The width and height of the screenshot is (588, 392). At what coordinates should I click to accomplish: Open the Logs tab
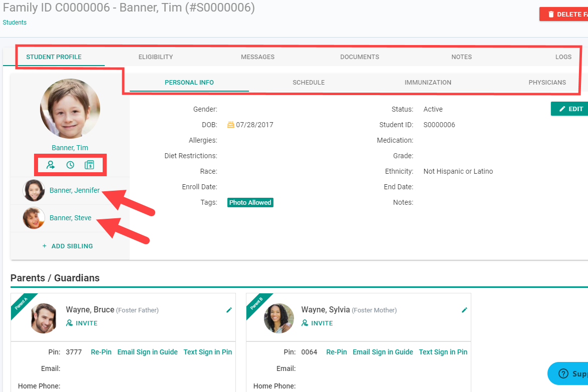(563, 57)
